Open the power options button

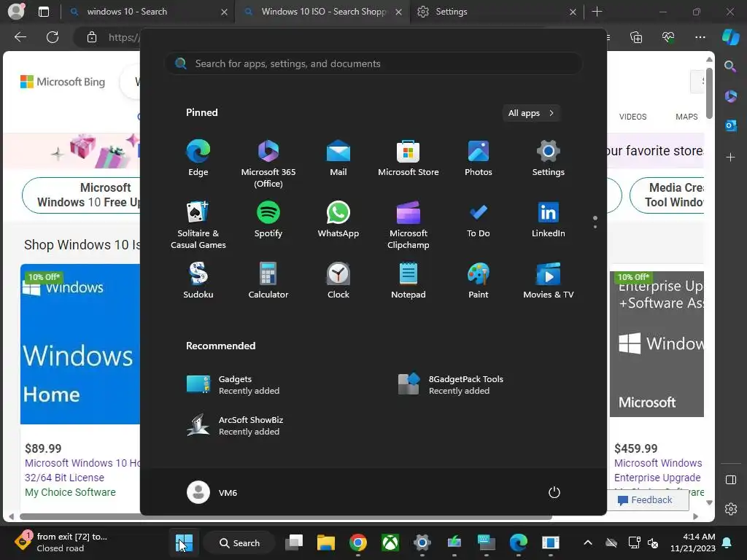click(554, 492)
